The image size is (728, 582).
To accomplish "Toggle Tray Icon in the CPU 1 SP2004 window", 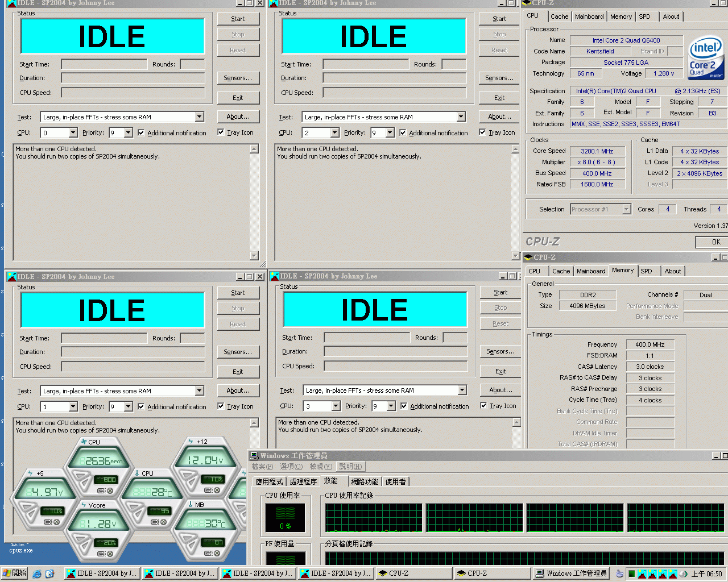I will [x=221, y=406].
